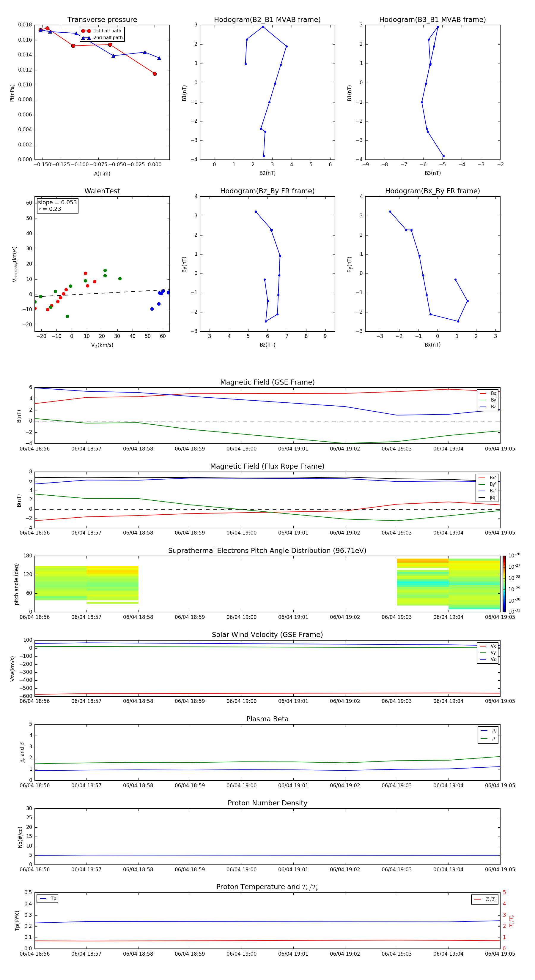Select the Vy legend entry

pos(488,652)
